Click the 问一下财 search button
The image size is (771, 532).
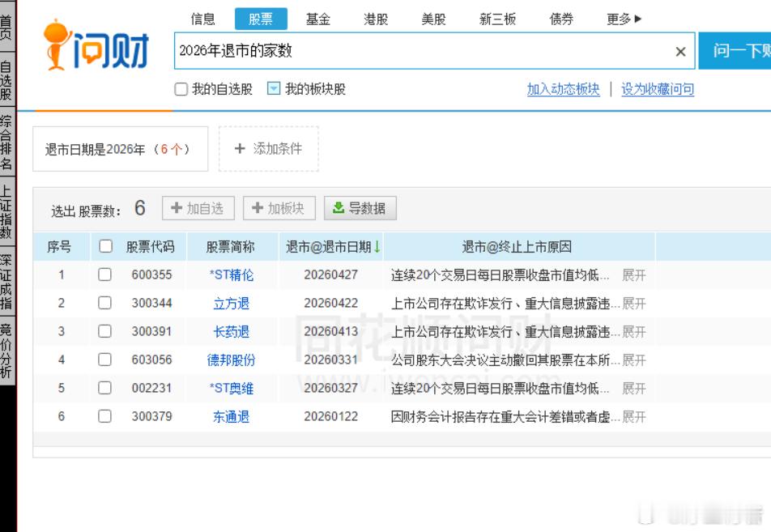pos(735,51)
